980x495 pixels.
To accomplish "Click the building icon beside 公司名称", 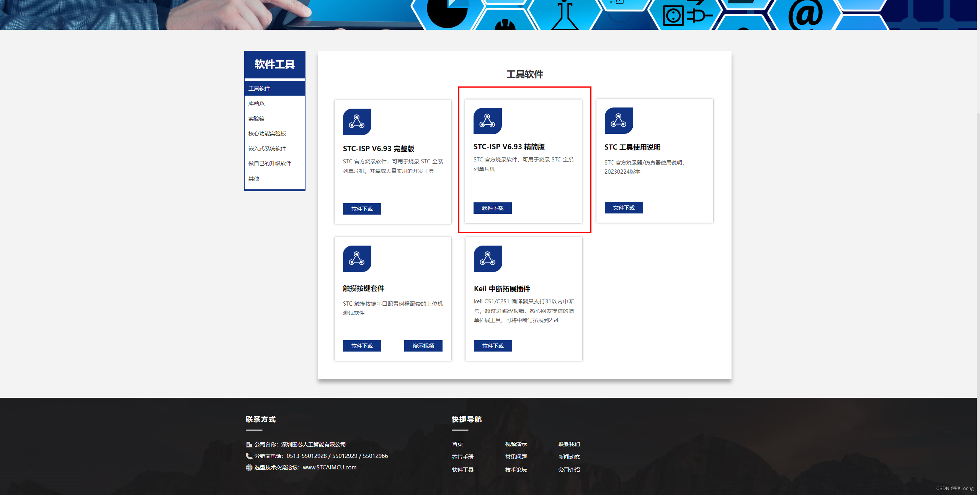I will (x=249, y=445).
